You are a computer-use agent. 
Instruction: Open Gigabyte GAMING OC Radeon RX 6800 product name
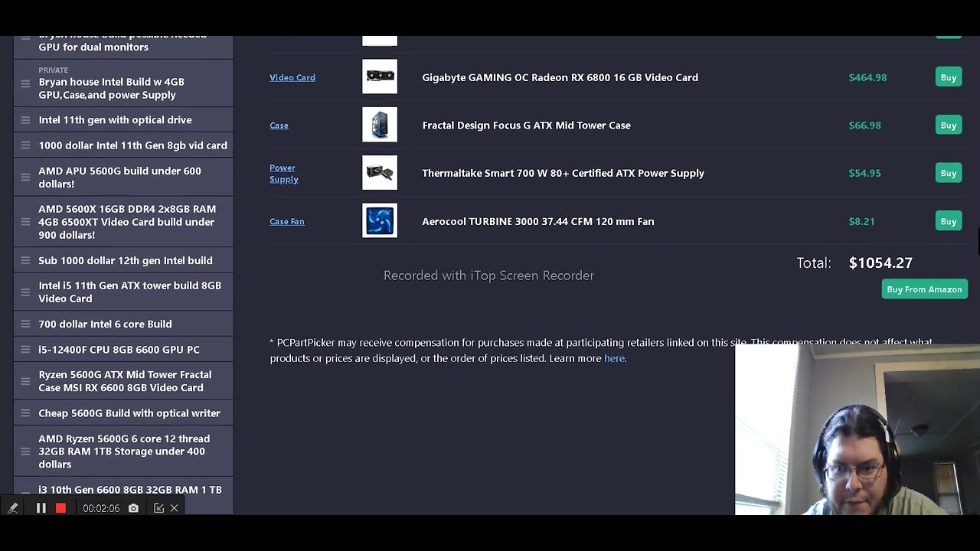click(560, 77)
